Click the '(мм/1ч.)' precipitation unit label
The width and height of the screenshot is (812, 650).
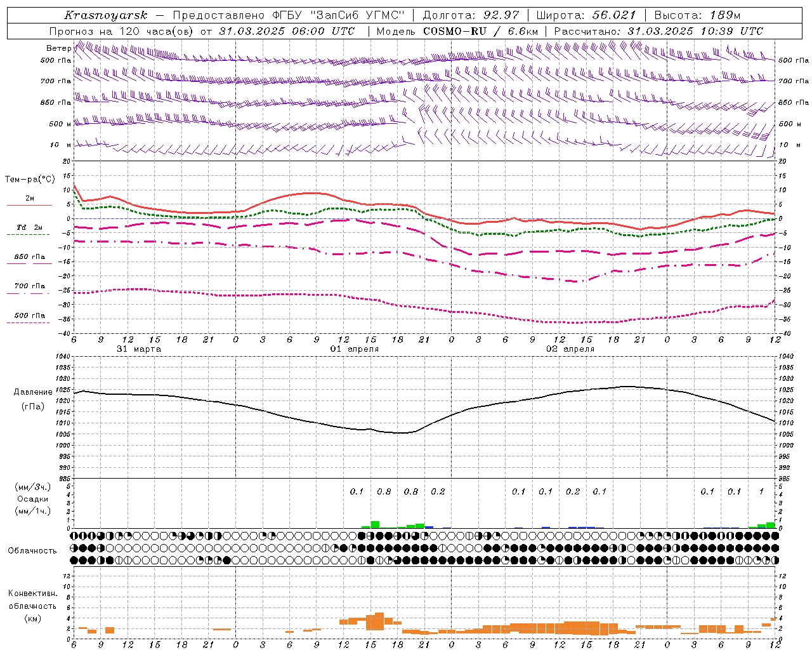[32, 511]
